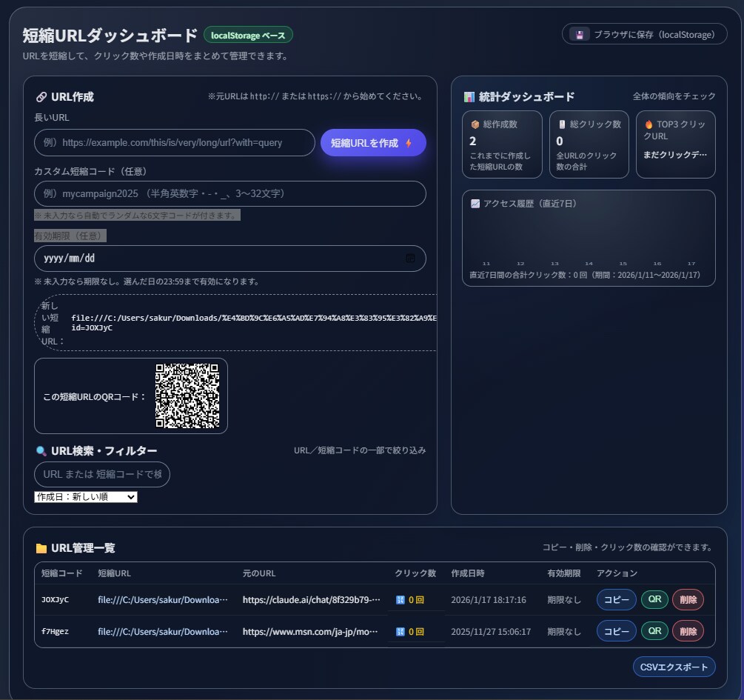
Task: Copy the JOXJyC short URL
Action: point(616,600)
